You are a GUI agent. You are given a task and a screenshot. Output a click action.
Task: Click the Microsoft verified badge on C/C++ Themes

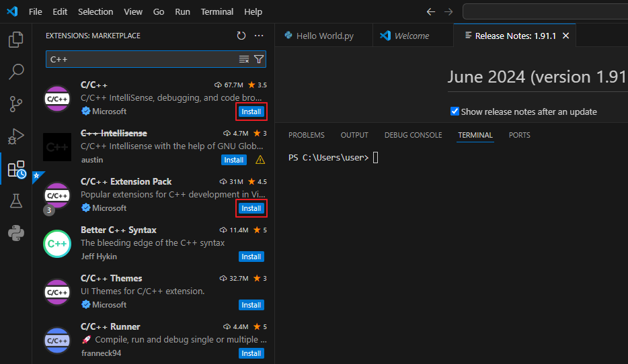[85, 305]
